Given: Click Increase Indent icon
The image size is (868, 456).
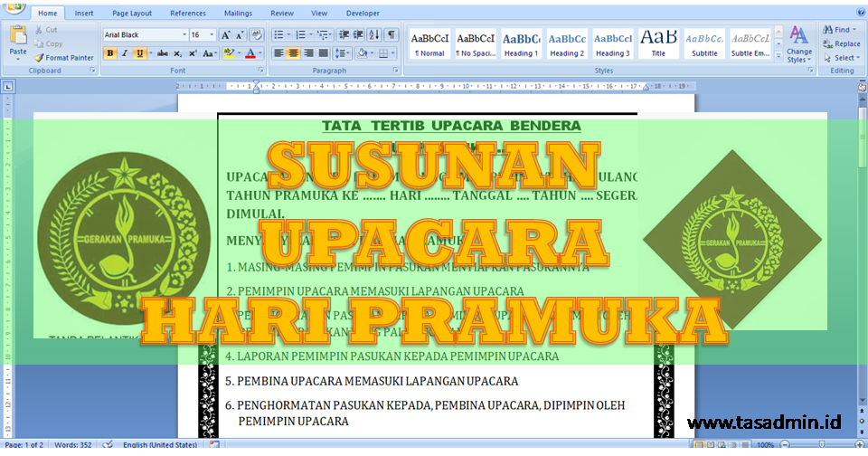Looking at the screenshot, I should coord(358,35).
